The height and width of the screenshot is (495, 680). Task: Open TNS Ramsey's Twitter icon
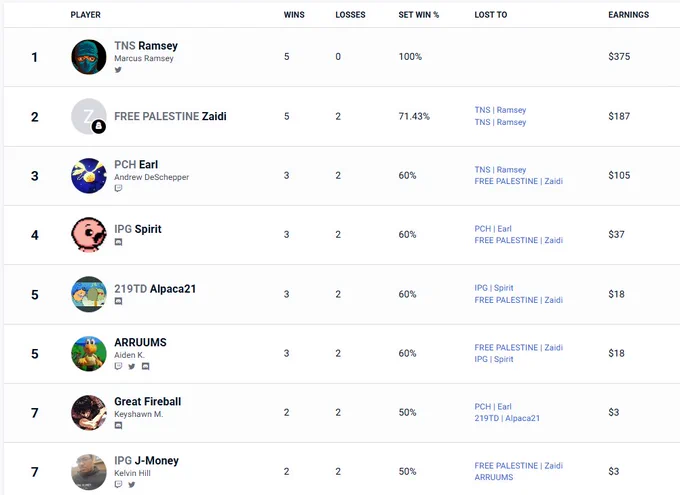[118, 70]
